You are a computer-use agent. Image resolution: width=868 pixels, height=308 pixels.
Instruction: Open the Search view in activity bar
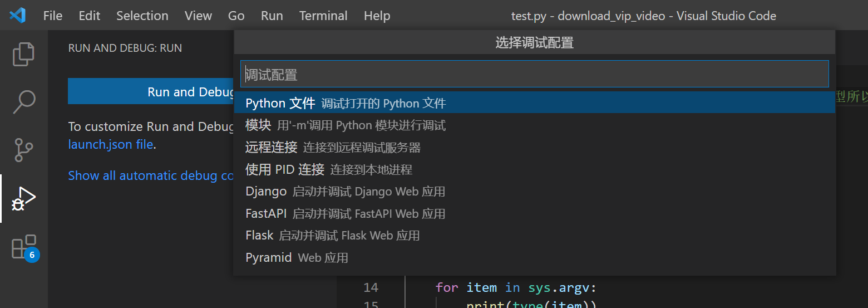point(23,102)
